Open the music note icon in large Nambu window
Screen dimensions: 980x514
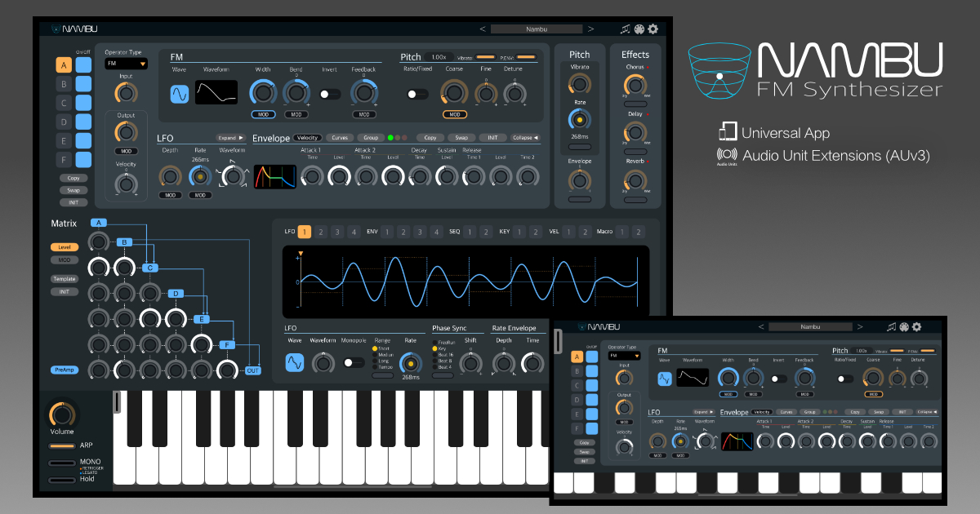pyautogui.click(x=626, y=29)
